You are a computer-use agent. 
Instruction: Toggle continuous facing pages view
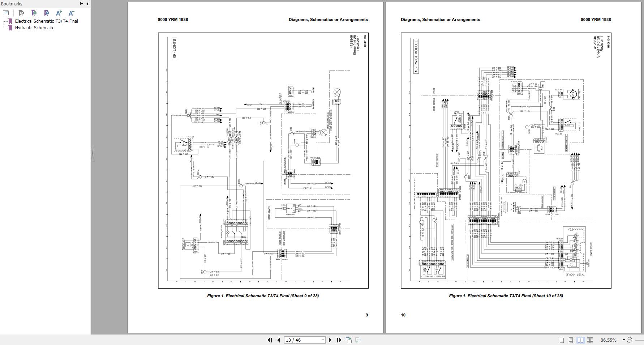point(590,340)
